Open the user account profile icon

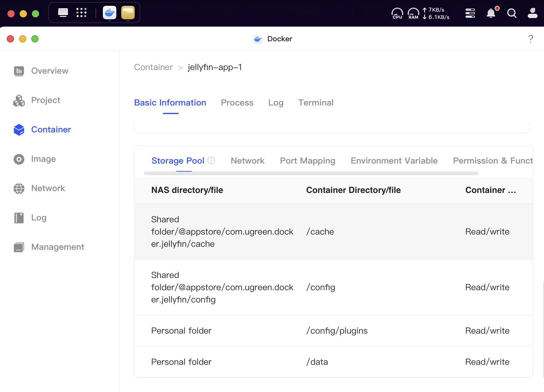[x=532, y=13]
